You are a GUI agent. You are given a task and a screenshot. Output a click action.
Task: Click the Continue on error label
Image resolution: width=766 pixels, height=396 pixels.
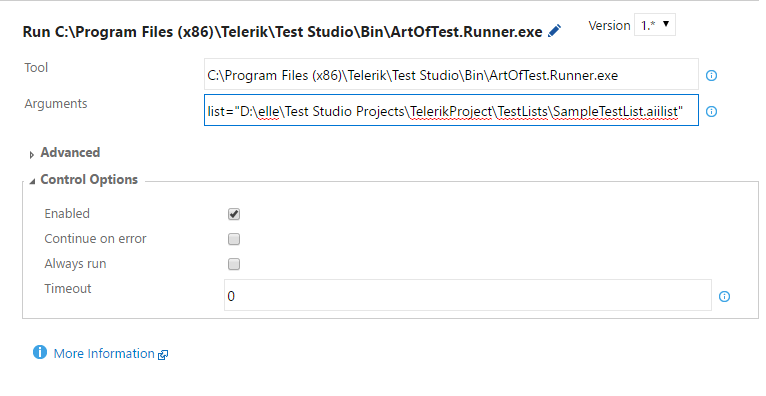pos(95,239)
